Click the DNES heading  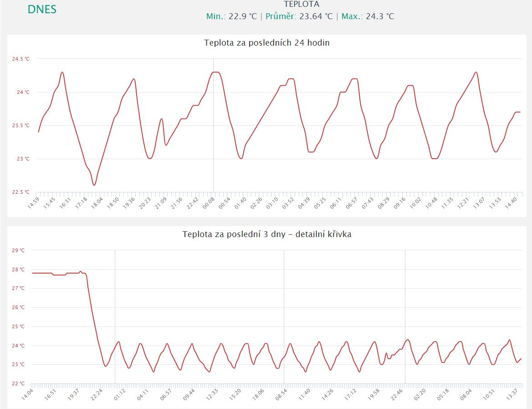tap(42, 10)
